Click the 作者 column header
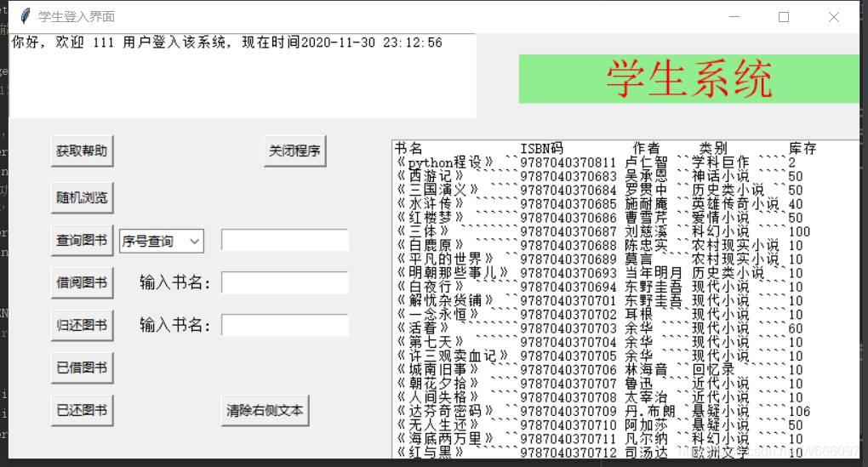This screenshot has height=467, width=868. click(647, 148)
